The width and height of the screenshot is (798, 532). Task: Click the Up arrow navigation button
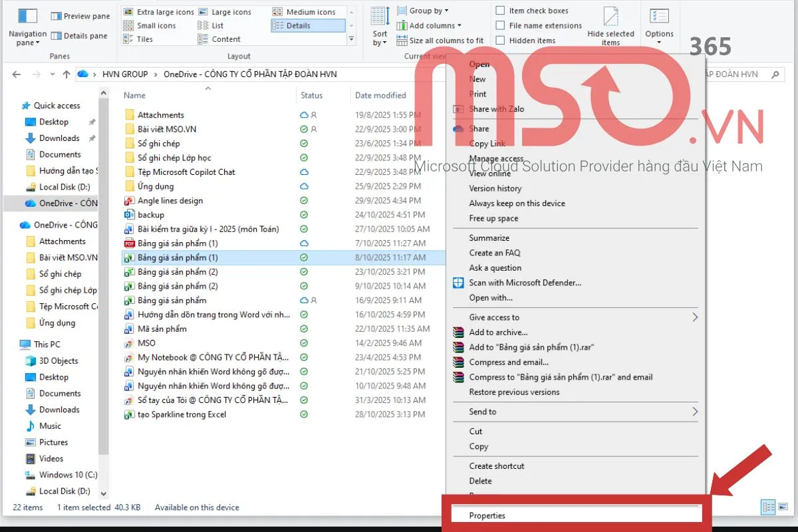pyautogui.click(x=66, y=74)
